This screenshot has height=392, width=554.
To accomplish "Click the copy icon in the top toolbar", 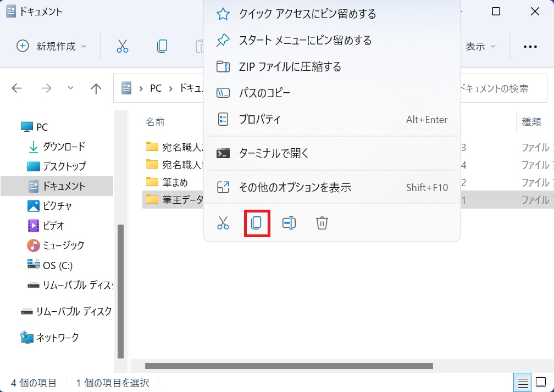I will coord(162,46).
